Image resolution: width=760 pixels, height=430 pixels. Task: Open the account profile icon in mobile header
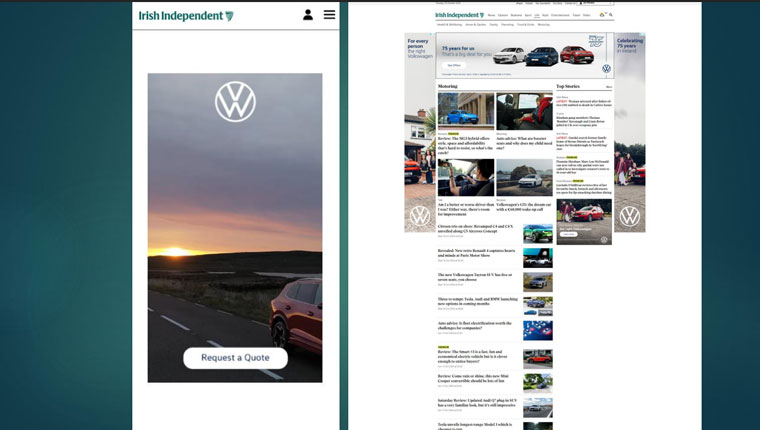[308, 15]
